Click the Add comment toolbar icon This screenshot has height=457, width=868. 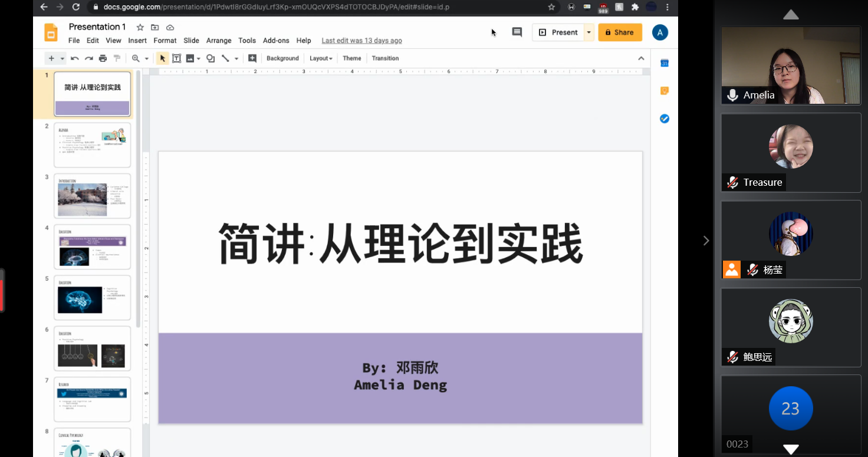(x=252, y=58)
